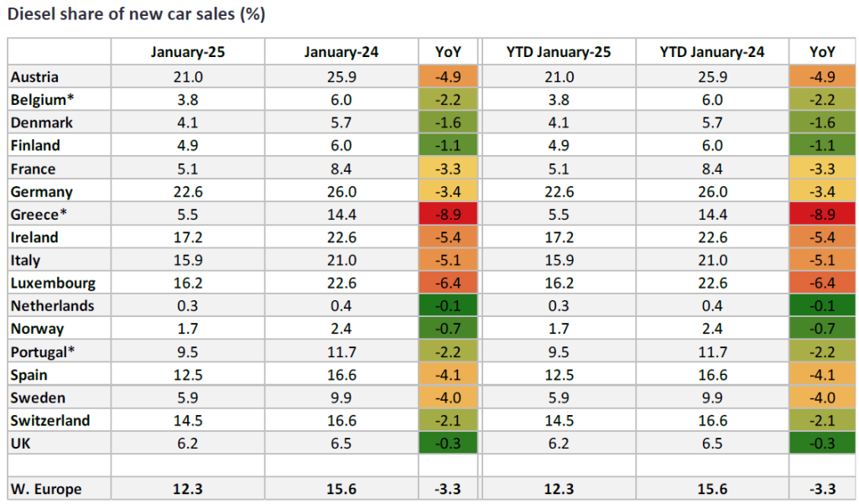Viewport: 859px width, 504px height.
Task: Click the Germany row label
Action: [42, 192]
